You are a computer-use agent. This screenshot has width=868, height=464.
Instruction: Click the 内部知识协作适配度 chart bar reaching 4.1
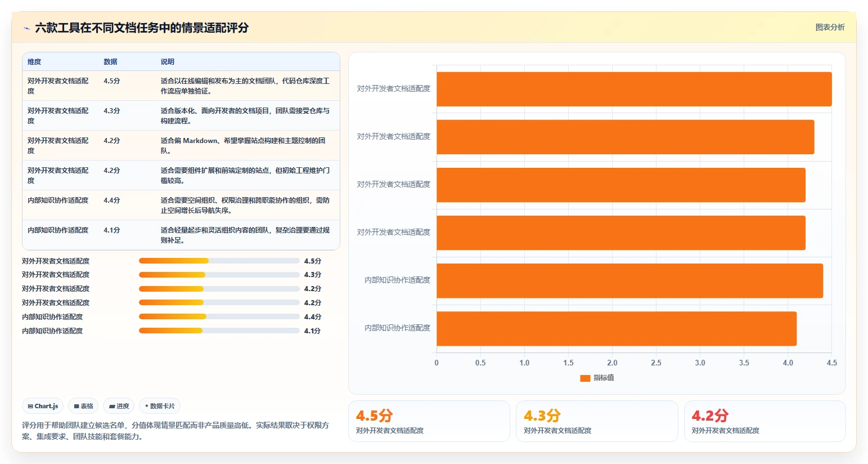point(617,328)
